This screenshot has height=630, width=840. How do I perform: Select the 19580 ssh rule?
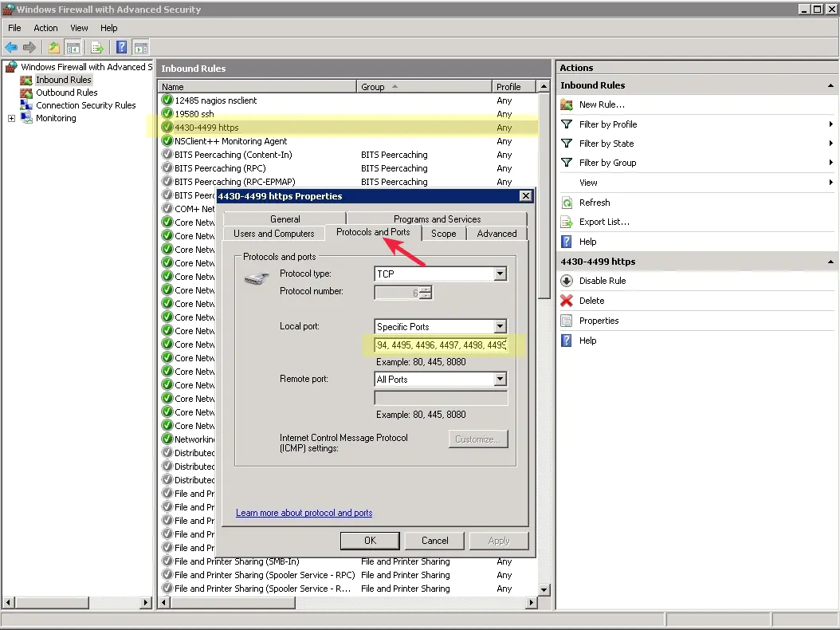click(x=194, y=114)
